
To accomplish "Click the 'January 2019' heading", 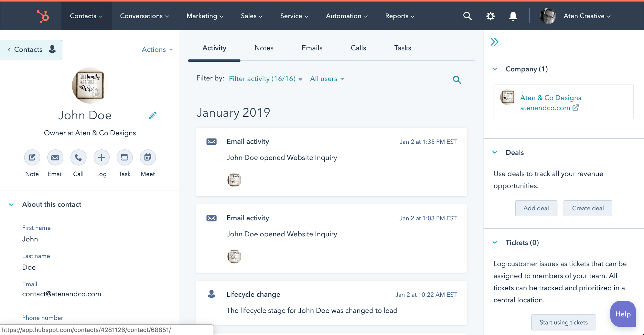I will click(233, 113).
